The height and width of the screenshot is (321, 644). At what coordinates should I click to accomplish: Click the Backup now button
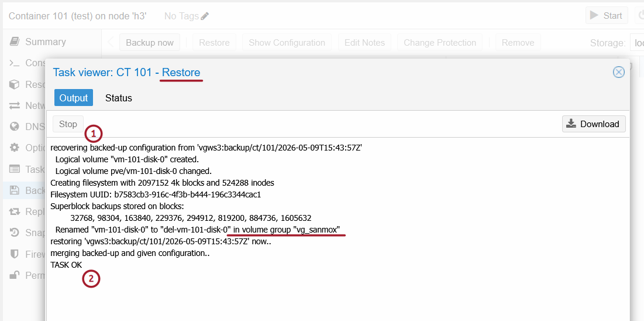click(x=150, y=42)
